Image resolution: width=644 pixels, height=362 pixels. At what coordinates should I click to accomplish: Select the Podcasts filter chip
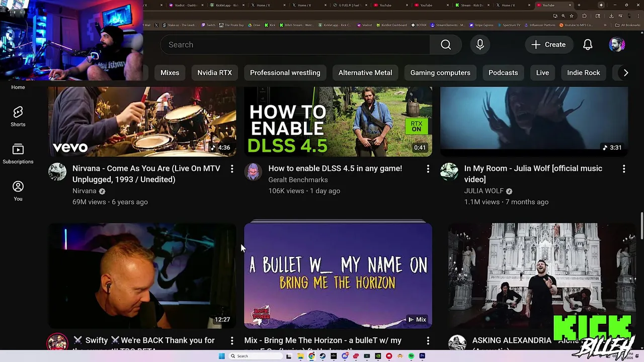point(503,73)
